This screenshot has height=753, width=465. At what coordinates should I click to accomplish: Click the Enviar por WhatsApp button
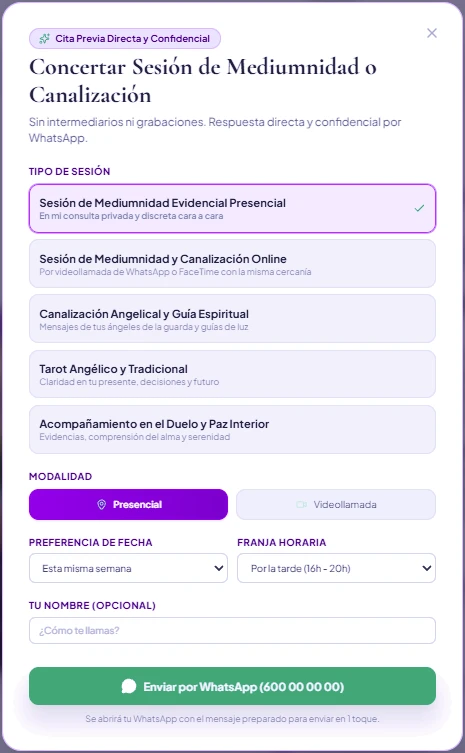[x=232, y=686]
